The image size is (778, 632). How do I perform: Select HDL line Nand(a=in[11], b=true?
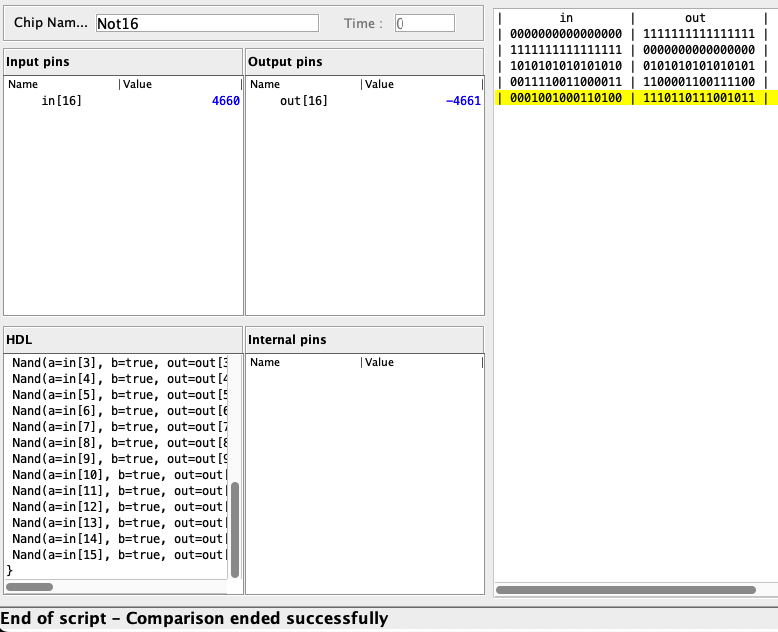(x=120, y=491)
